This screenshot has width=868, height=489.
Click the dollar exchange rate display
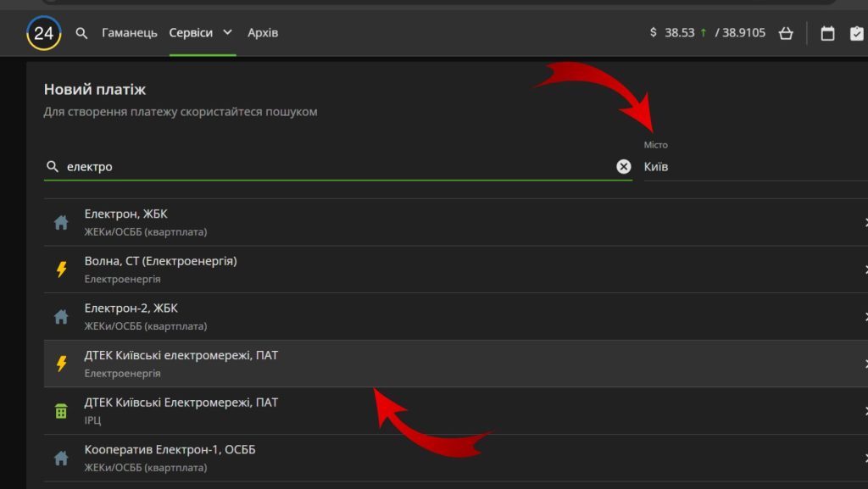coord(707,33)
